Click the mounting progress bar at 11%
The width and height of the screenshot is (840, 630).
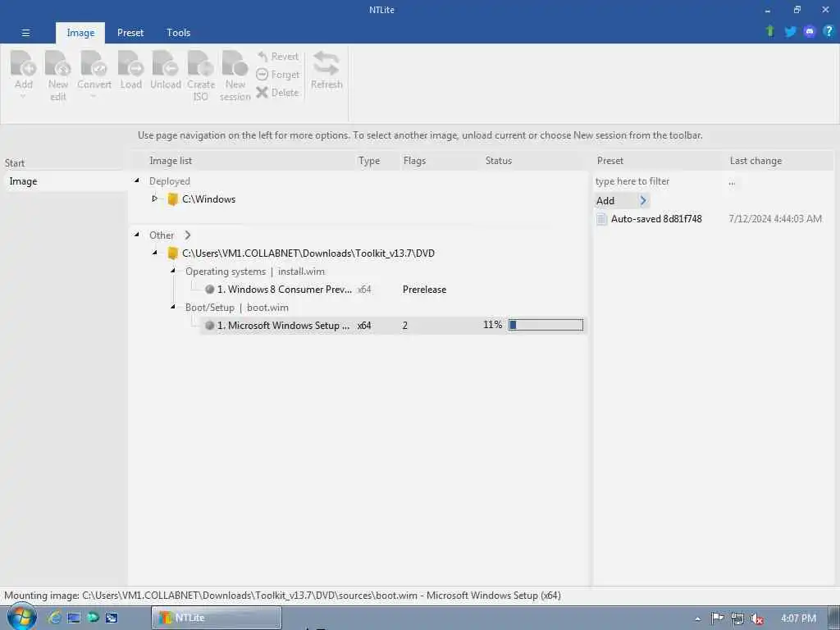pyautogui.click(x=546, y=325)
